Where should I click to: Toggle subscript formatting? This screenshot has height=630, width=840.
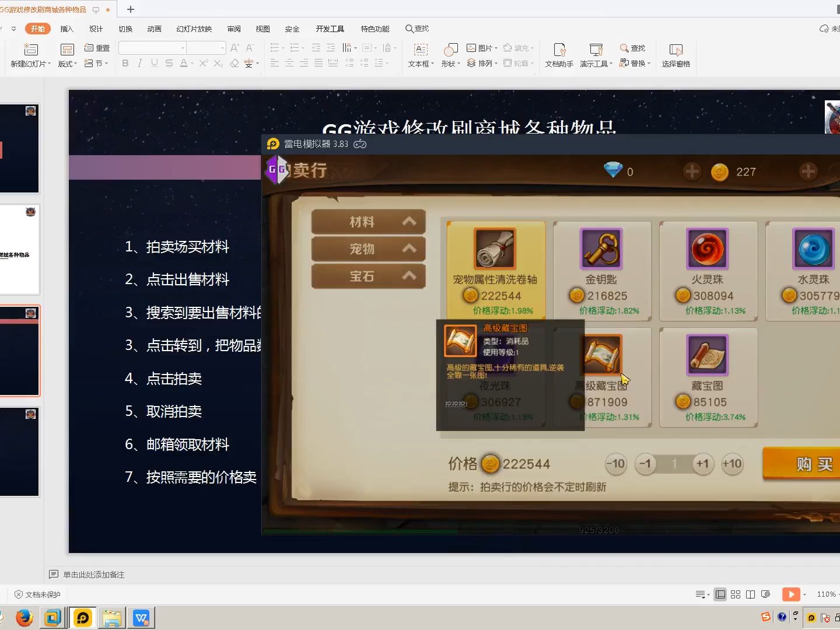pyautogui.click(x=218, y=63)
